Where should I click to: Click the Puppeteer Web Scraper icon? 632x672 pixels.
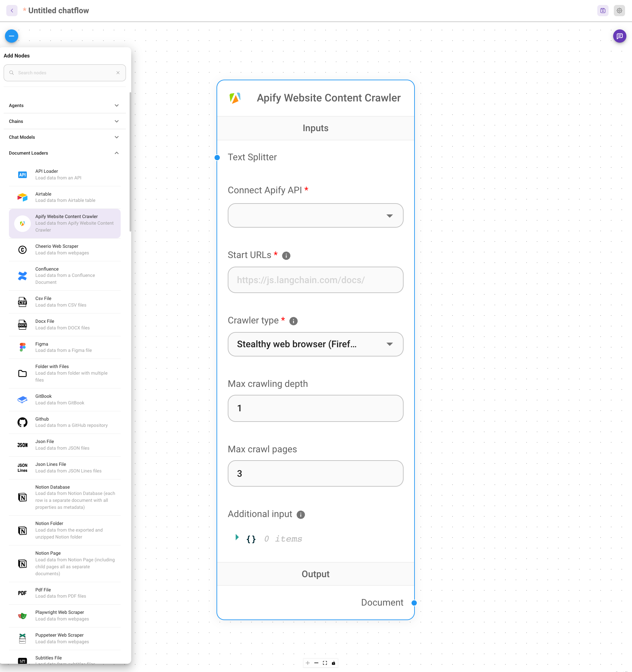22,638
